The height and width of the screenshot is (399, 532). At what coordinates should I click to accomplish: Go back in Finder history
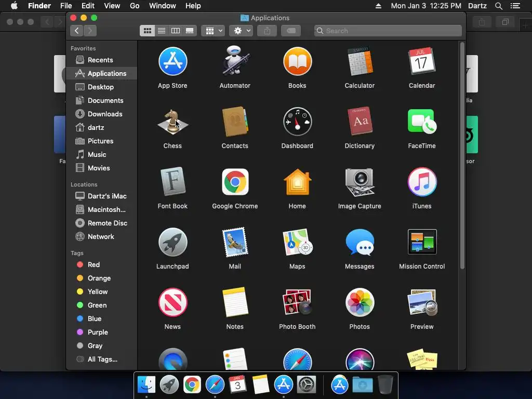coord(77,31)
